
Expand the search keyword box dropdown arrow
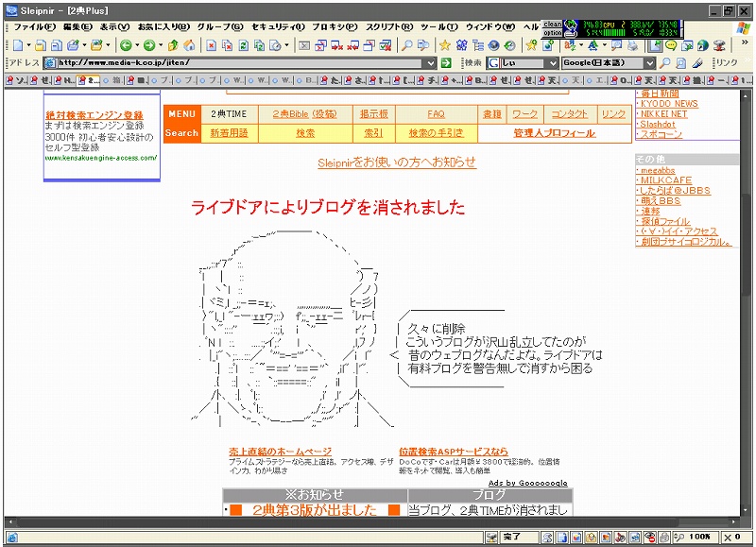pyautogui.click(x=554, y=62)
